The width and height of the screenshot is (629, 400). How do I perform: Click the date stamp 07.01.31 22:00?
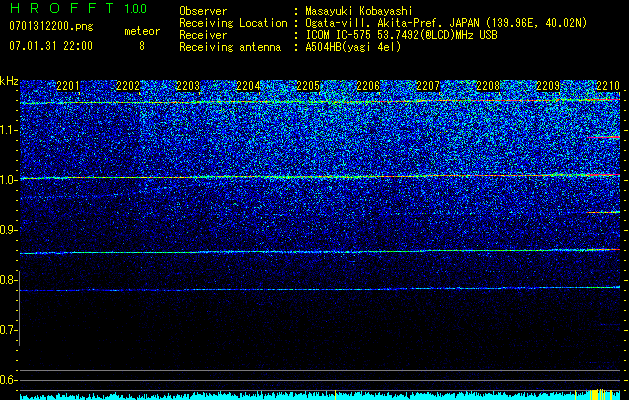pyautogui.click(x=51, y=46)
